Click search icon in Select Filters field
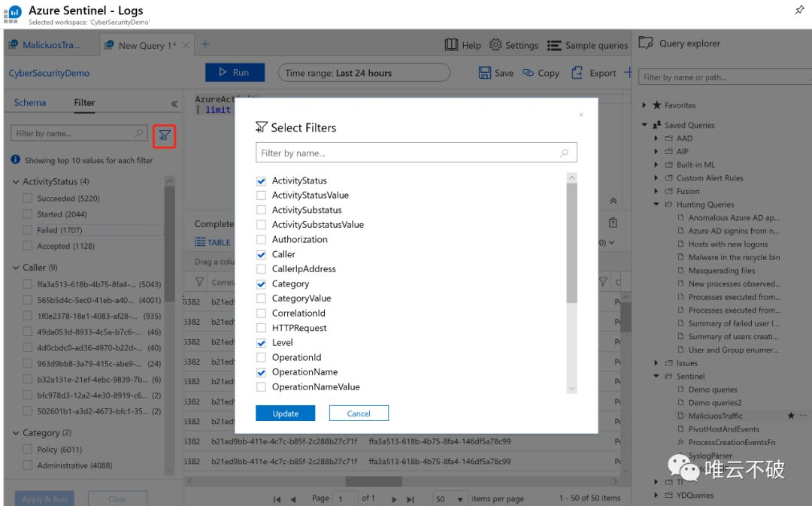812x506 pixels. (x=565, y=153)
